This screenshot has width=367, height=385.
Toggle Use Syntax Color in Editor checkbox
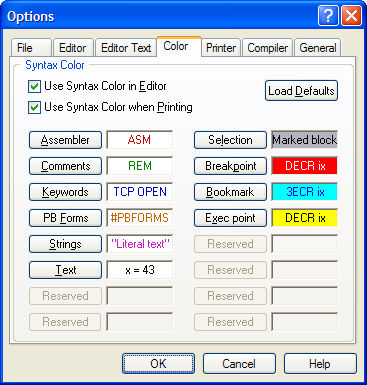(34, 86)
